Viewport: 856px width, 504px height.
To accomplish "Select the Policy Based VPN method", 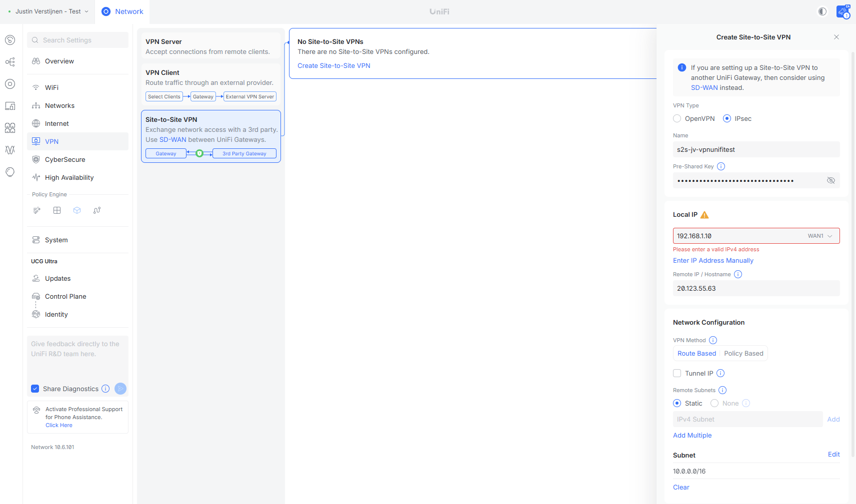I will (x=743, y=353).
